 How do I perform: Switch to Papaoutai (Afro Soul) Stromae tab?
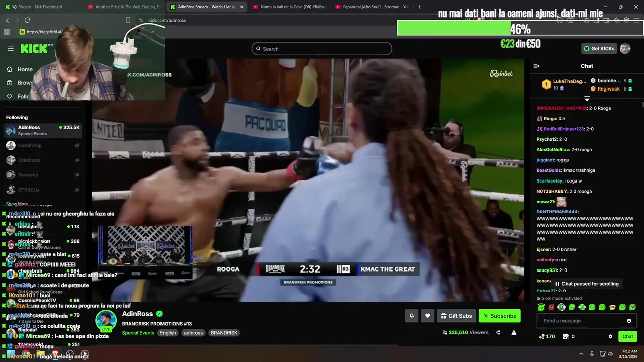[x=371, y=7]
